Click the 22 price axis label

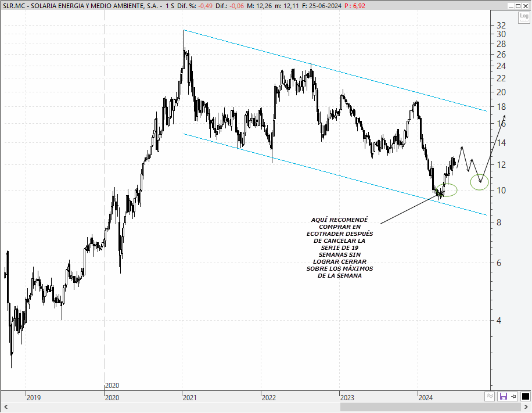[x=501, y=78]
